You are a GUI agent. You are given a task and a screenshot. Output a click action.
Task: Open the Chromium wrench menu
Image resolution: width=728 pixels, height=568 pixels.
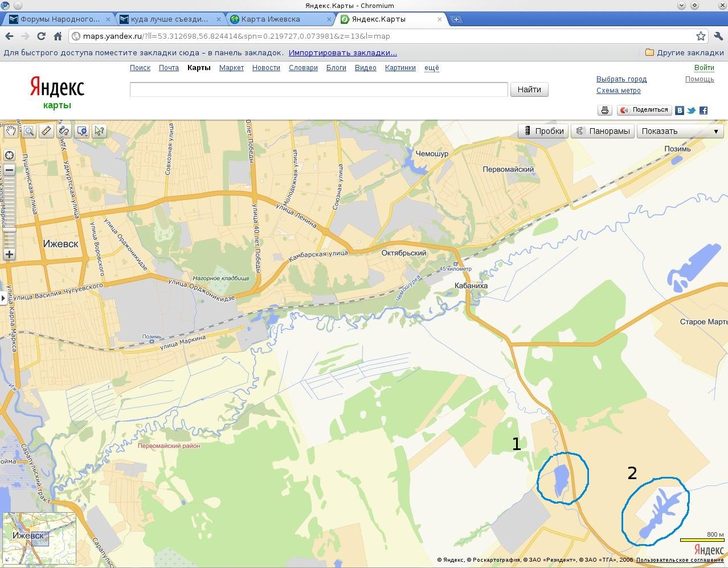click(718, 36)
